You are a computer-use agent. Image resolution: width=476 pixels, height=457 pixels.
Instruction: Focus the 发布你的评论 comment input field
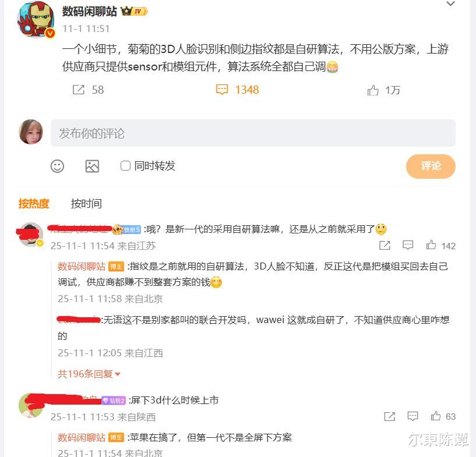pyautogui.click(x=253, y=133)
